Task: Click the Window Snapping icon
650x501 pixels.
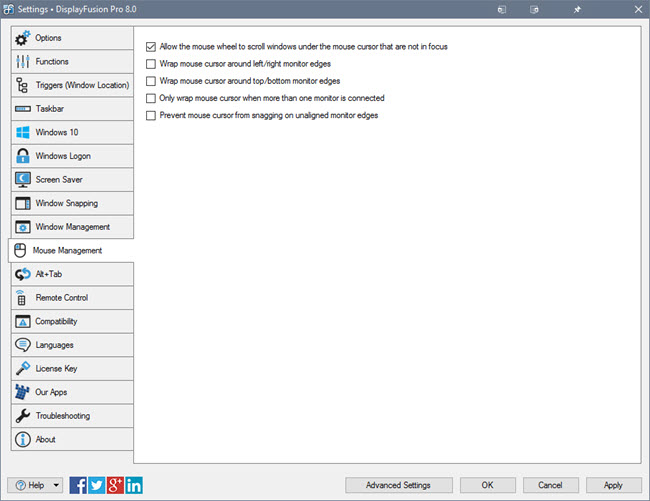Action: [23, 203]
